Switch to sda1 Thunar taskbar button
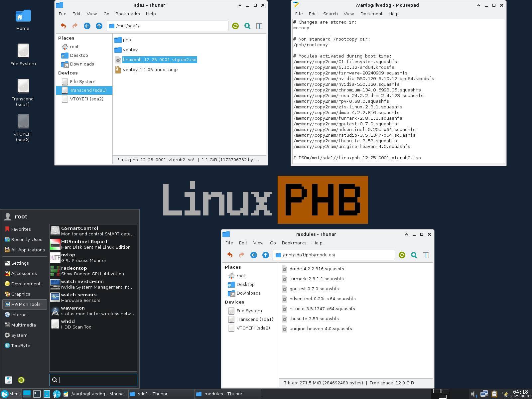 point(162,394)
